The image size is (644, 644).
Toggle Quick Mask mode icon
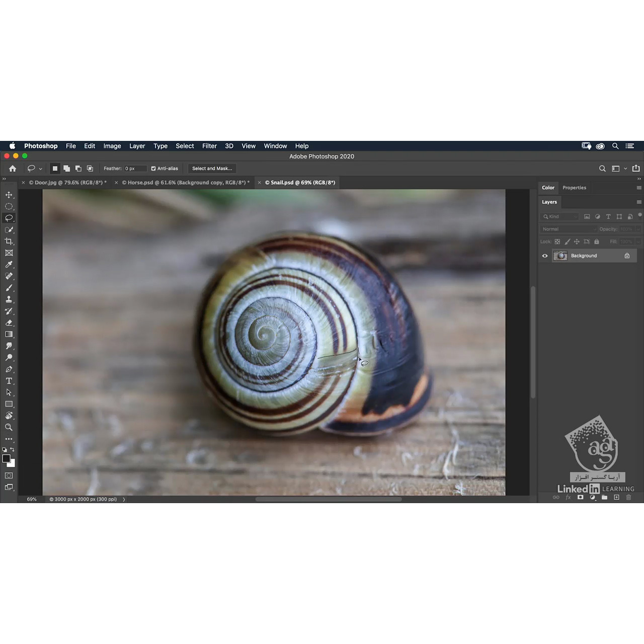(x=9, y=475)
